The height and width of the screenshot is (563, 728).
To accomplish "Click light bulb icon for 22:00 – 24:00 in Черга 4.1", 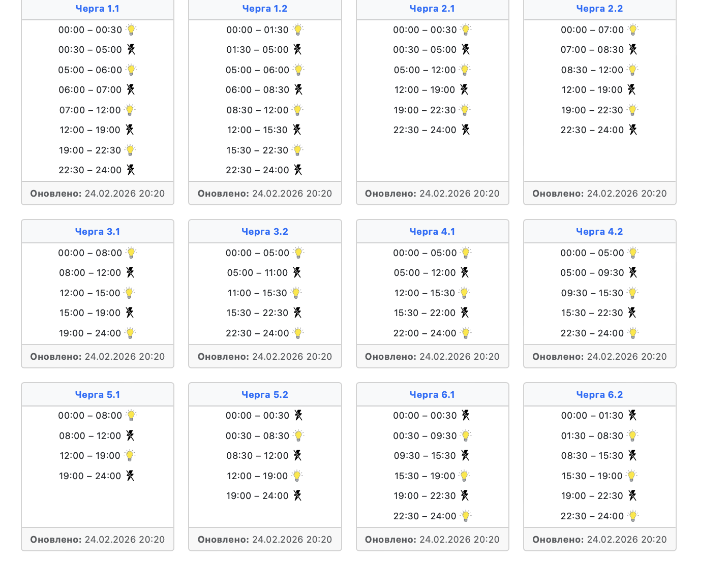I will point(465,333).
